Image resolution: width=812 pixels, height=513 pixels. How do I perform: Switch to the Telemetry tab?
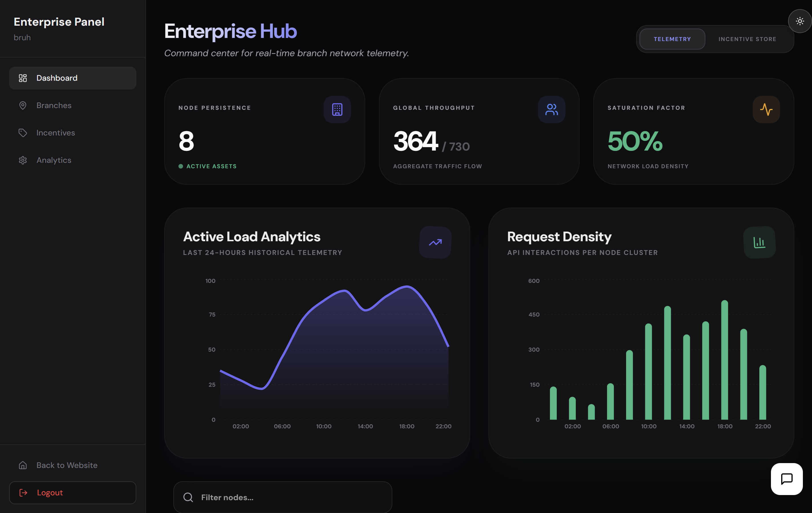pos(672,39)
